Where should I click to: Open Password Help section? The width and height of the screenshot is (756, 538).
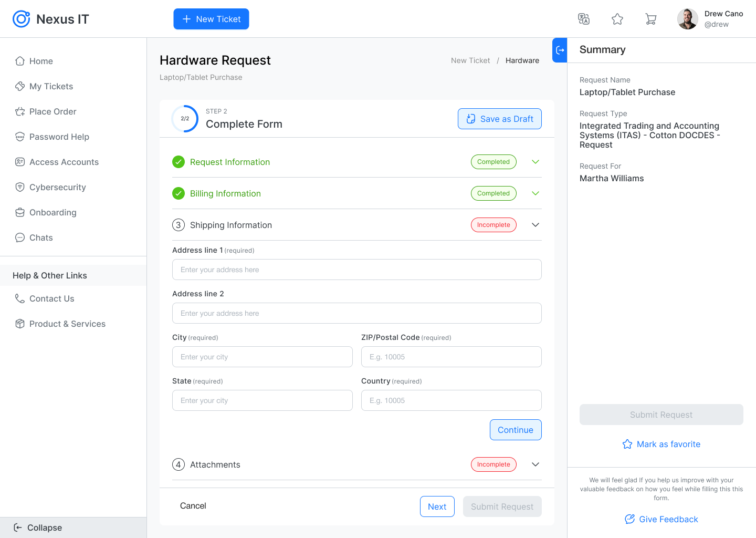[59, 137]
